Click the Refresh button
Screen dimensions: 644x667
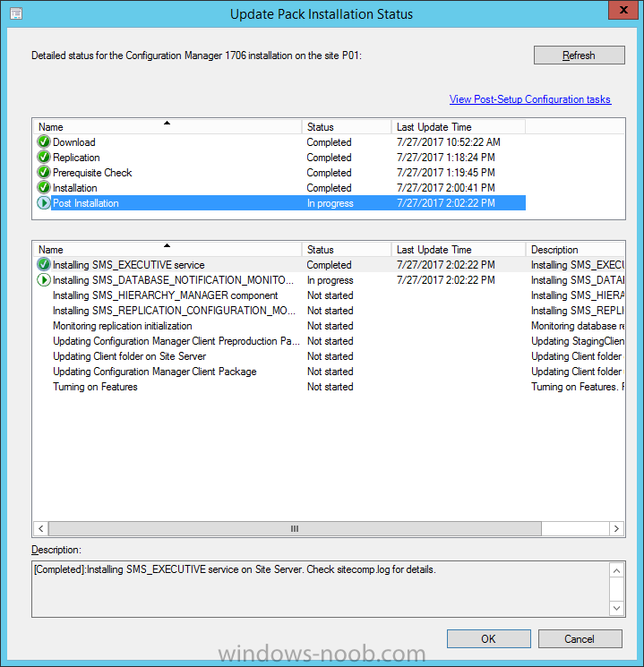pos(579,56)
